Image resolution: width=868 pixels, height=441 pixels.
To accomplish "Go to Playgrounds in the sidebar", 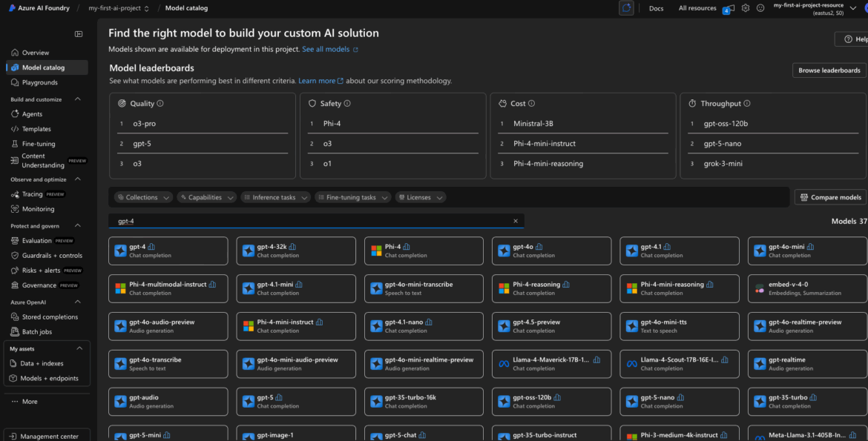I will tap(39, 82).
